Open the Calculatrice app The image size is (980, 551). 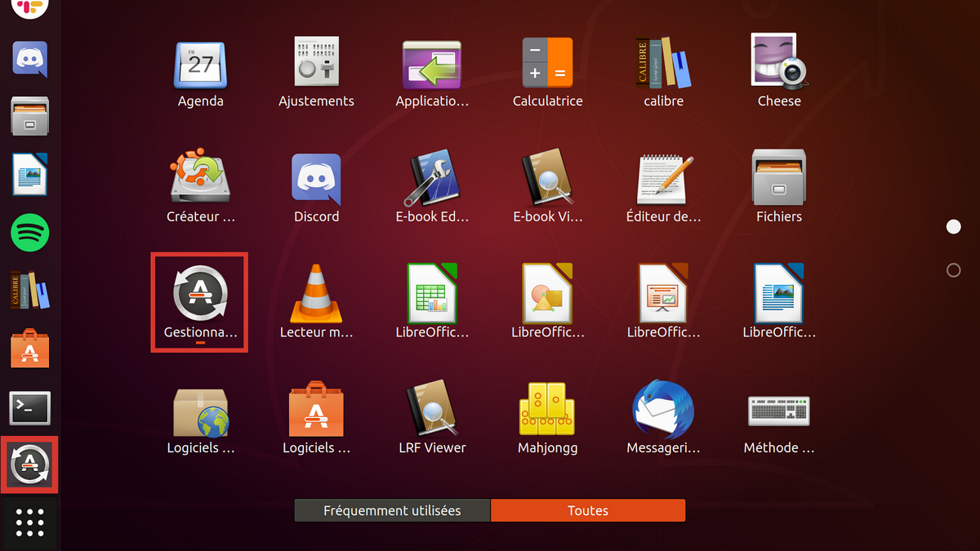pyautogui.click(x=547, y=62)
